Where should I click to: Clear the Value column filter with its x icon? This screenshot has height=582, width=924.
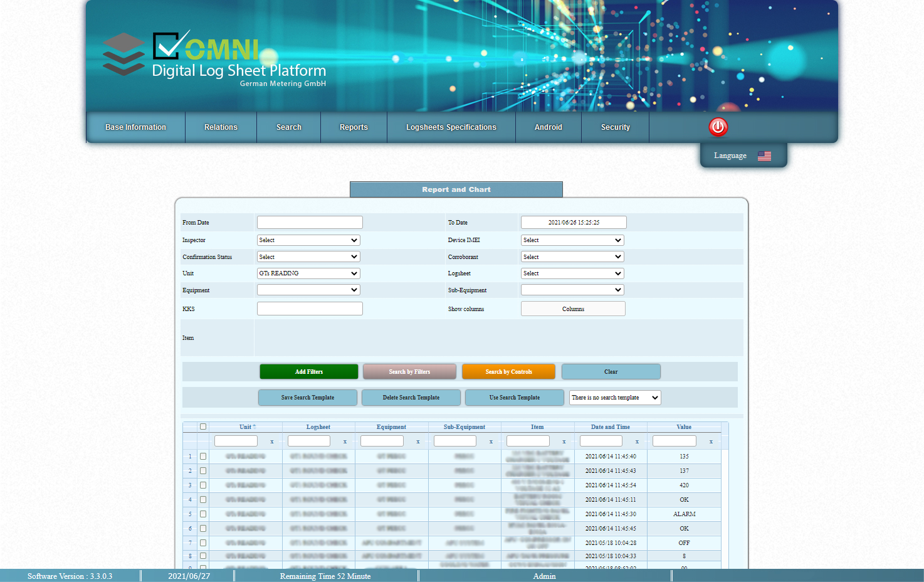pos(710,442)
